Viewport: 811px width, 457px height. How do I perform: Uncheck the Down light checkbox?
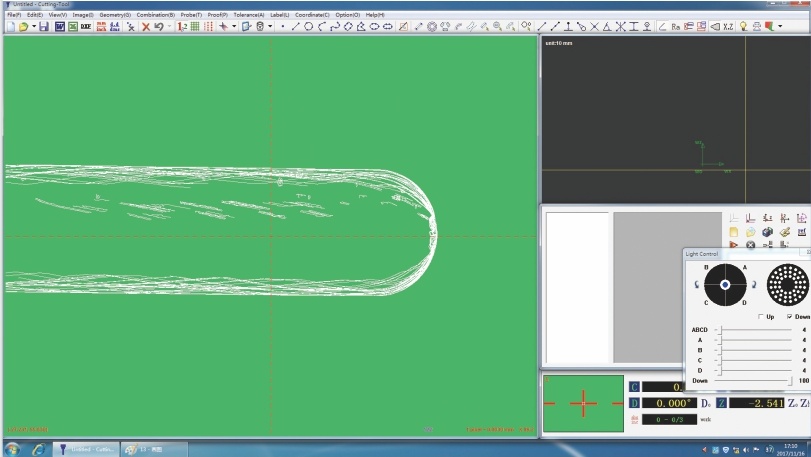click(x=790, y=316)
